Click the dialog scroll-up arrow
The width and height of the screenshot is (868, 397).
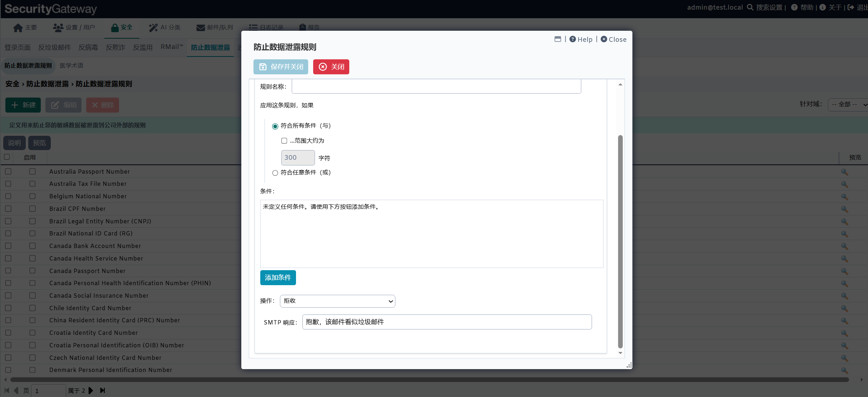pos(620,85)
